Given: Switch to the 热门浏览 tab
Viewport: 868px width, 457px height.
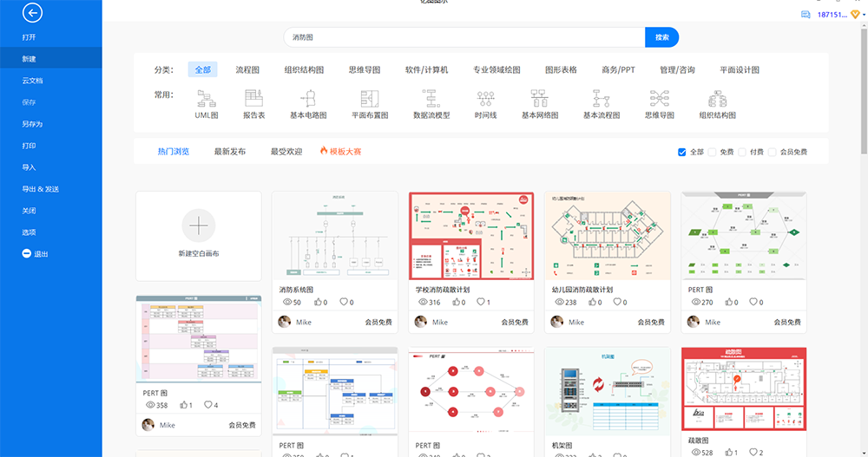Looking at the screenshot, I should point(174,152).
